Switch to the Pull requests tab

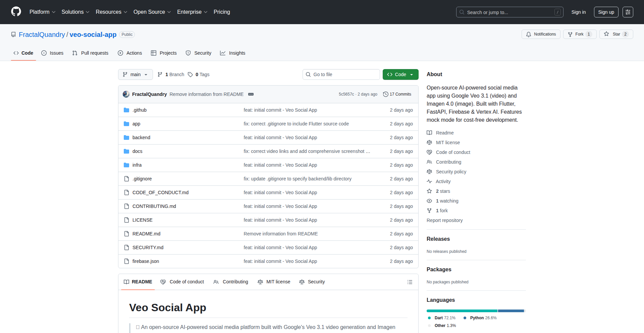click(x=91, y=53)
